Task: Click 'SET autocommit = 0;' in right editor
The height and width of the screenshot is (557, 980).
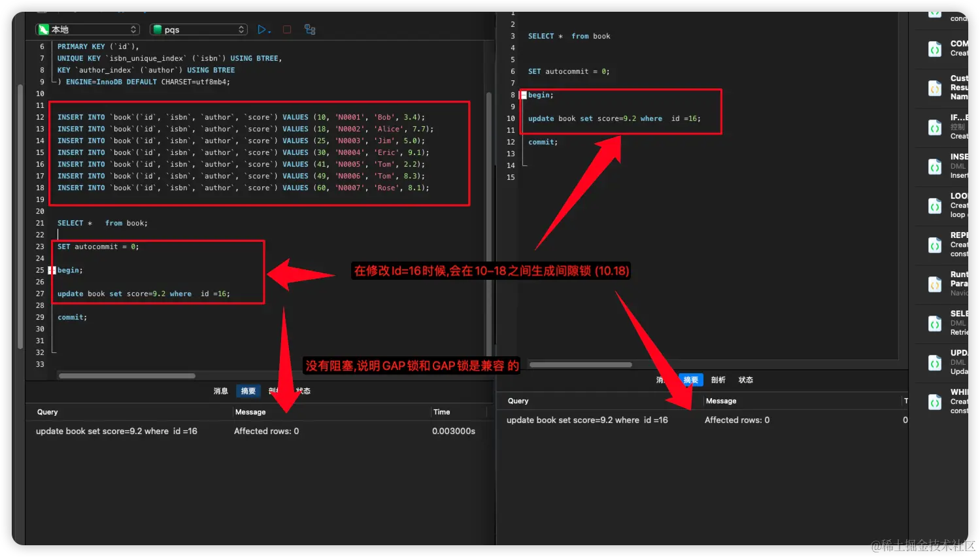Action: pos(569,71)
